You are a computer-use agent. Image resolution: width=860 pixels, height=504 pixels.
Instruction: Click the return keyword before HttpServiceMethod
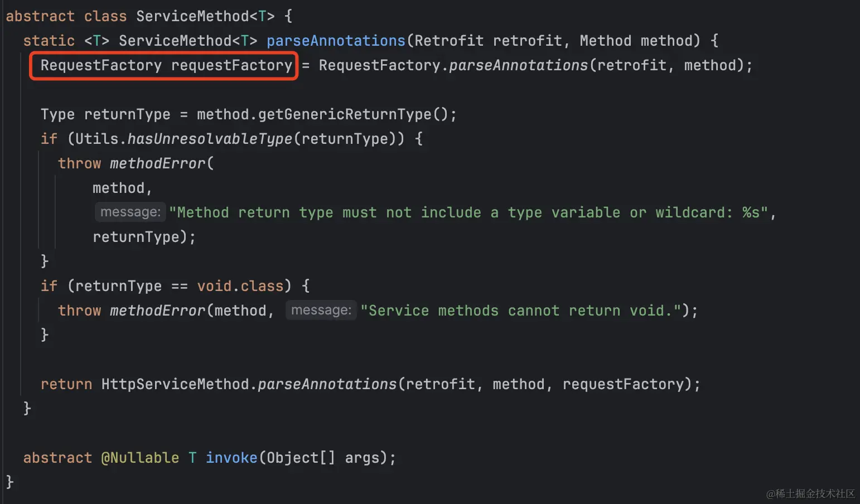coord(66,384)
